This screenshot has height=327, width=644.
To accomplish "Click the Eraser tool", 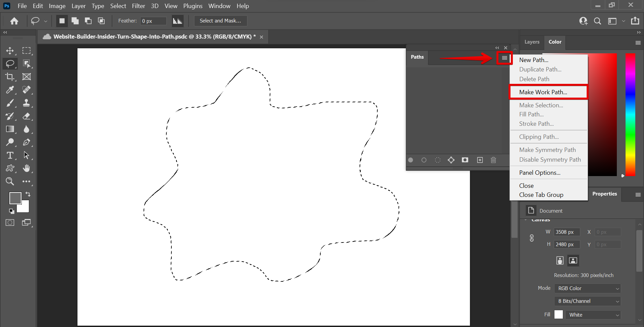I will pos(26,116).
